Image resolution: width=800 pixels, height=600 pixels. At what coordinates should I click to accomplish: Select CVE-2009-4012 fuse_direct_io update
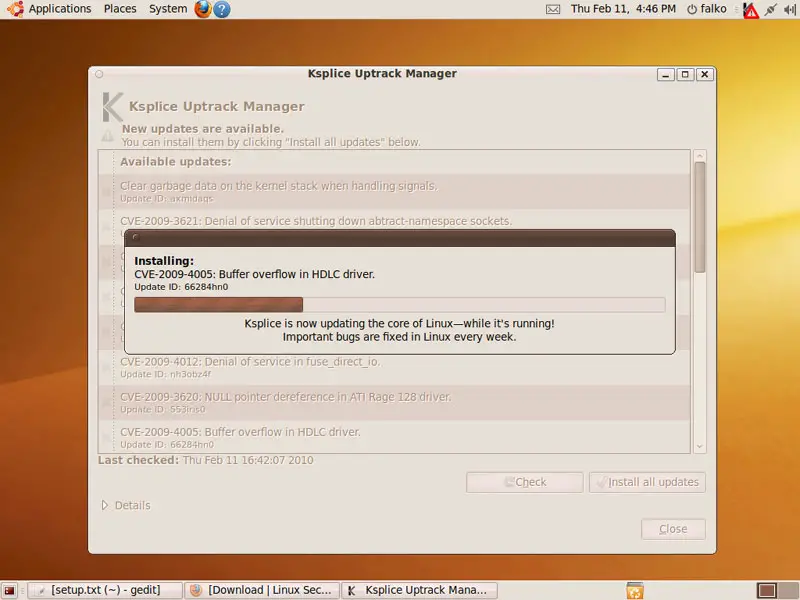click(394, 367)
